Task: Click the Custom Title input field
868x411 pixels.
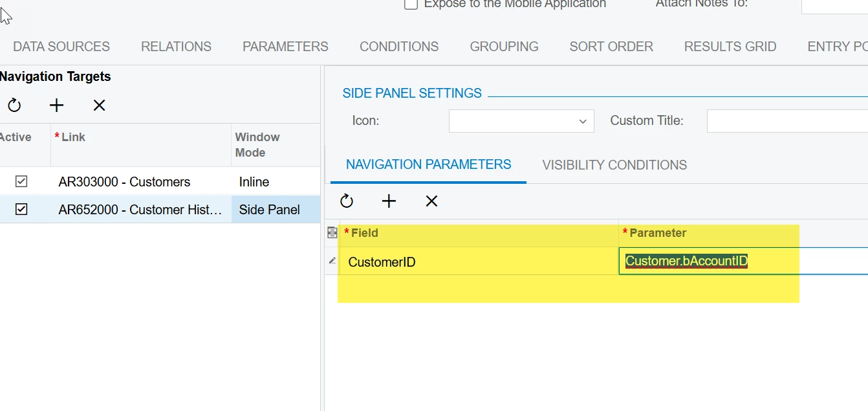Action: [x=787, y=121]
